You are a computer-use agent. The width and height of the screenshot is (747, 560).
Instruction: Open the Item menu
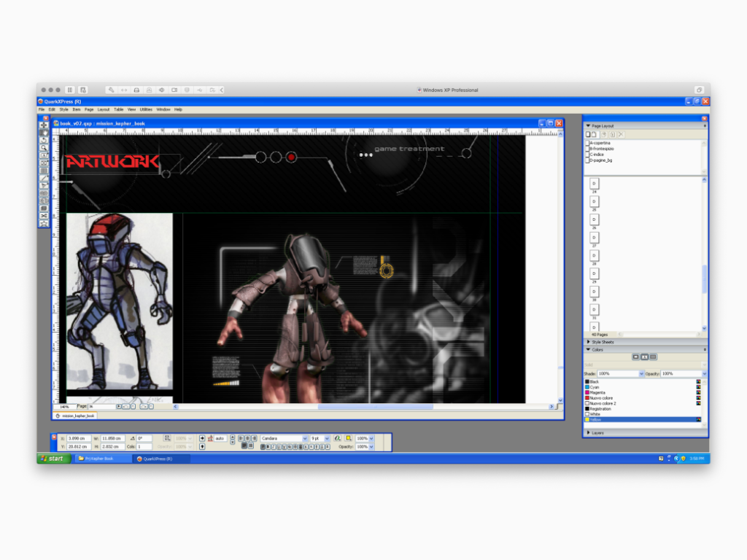[x=76, y=109]
